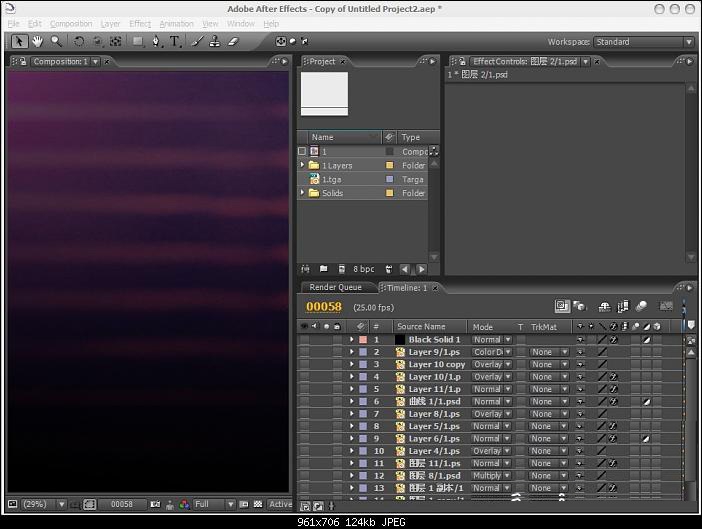The image size is (702, 529).
Task: Open TrkMat None dropdown for Layer 10 copy
Action: coord(549,364)
